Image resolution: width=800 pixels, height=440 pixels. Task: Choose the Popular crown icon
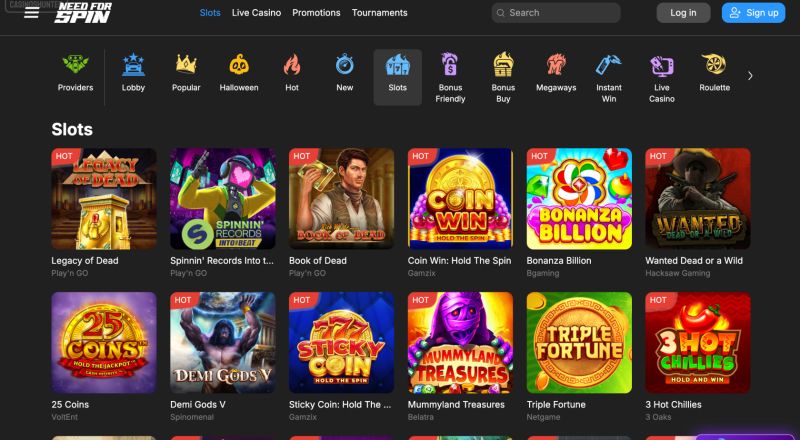(186, 66)
